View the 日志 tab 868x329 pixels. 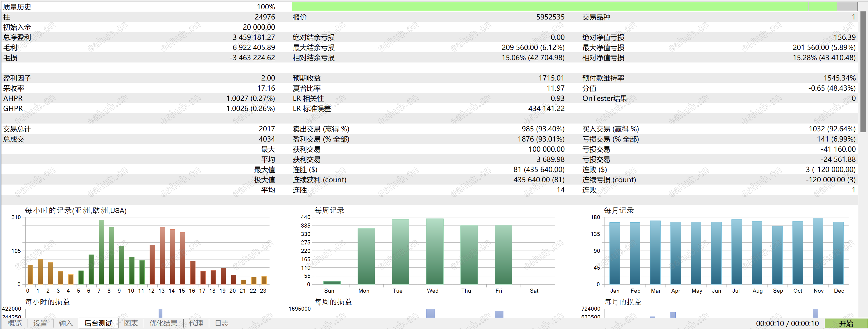pos(221,323)
